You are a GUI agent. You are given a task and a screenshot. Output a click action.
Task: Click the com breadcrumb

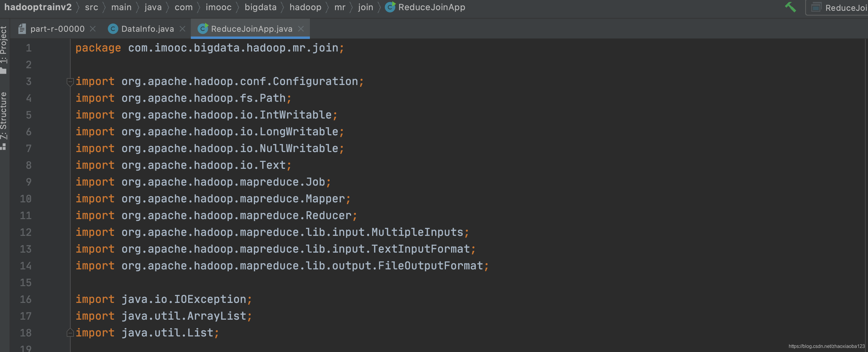pos(184,7)
